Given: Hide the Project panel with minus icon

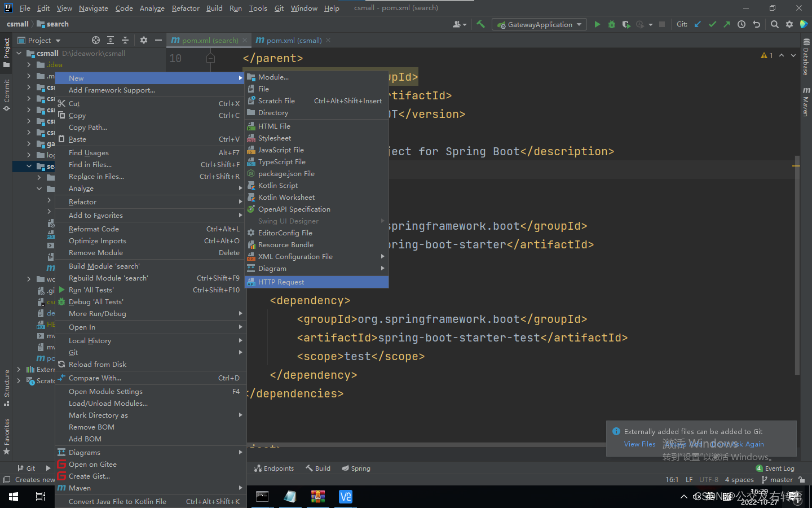Looking at the screenshot, I should pos(158,40).
